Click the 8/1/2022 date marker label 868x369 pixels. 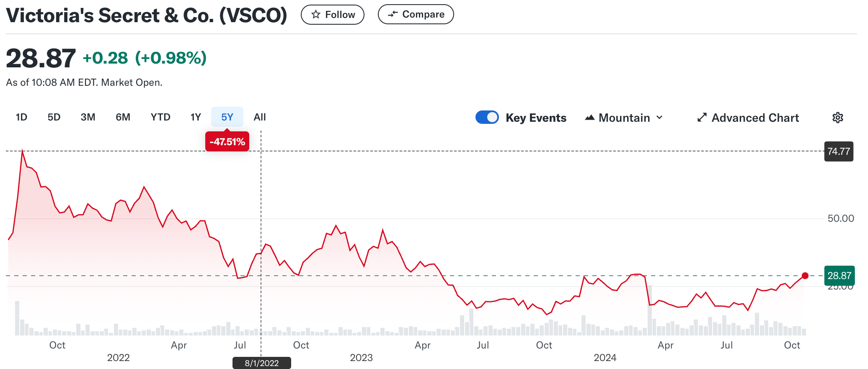pyautogui.click(x=262, y=363)
